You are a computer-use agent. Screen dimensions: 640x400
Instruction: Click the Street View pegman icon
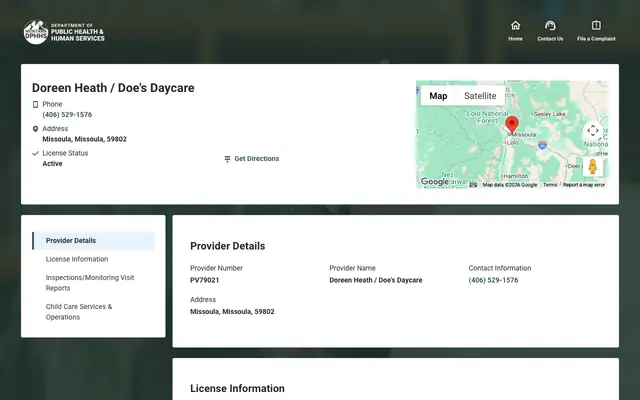coord(593,167)
